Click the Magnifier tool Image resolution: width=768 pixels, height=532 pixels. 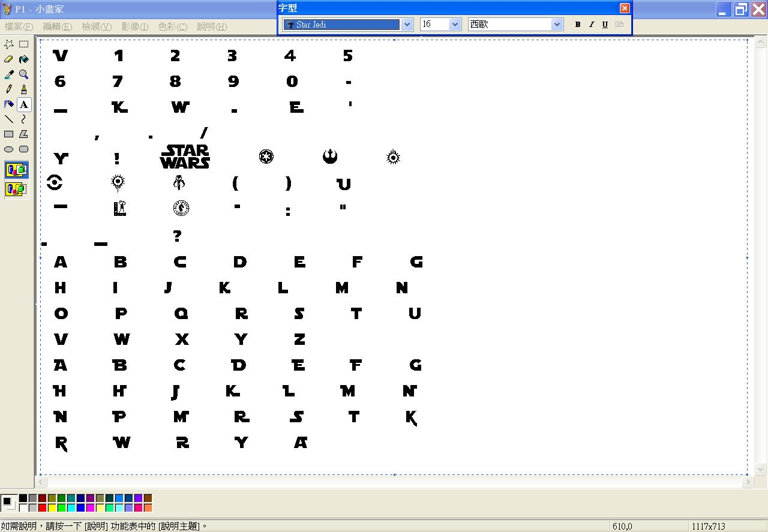click(x=23, y=74)
